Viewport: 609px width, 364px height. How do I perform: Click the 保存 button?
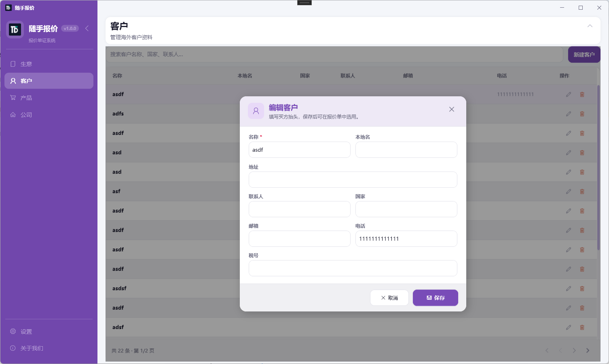click(x=436, y=298)
